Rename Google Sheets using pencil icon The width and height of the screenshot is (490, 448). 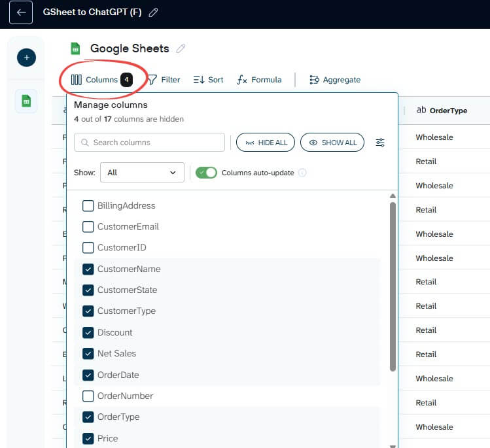pos(181,48)
